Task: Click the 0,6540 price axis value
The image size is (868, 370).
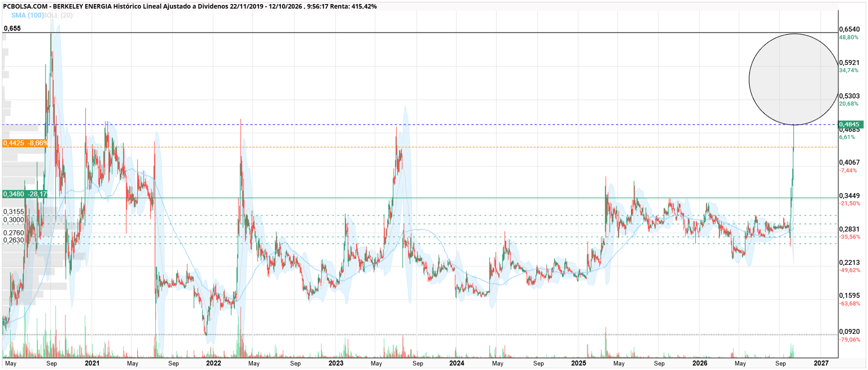Action: point(849,29)
